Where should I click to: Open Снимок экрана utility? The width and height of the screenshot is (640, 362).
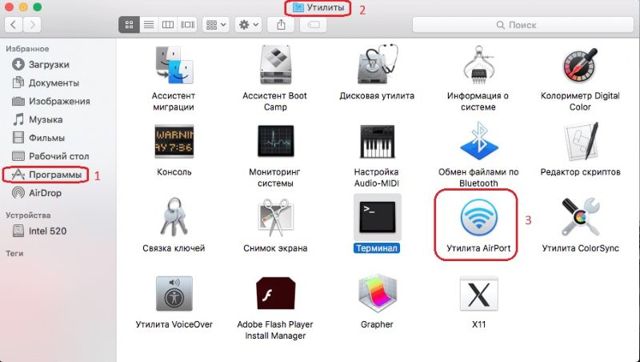tap(275, 217)
